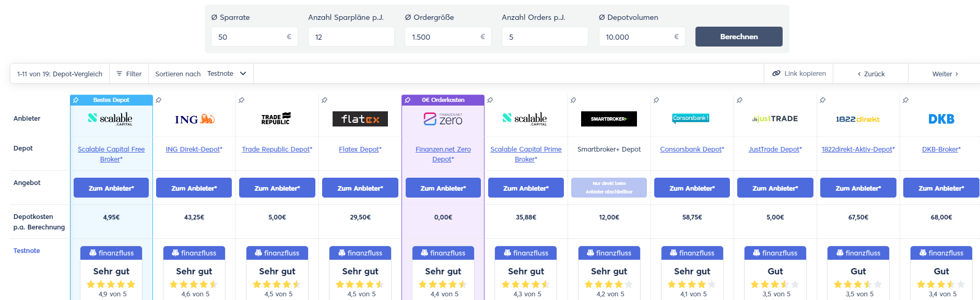Focus the Sparrate input field
980x300 pixels.
[x=254, y=37]
